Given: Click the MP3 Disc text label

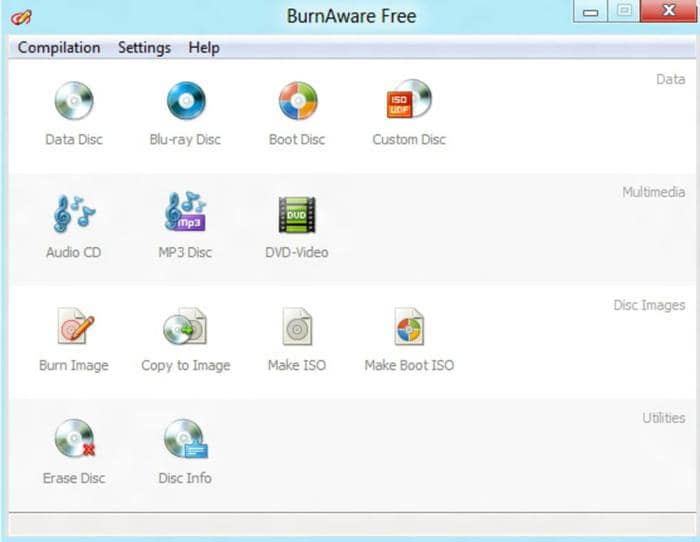Looking at the screenshot, I should coord(185,252).
